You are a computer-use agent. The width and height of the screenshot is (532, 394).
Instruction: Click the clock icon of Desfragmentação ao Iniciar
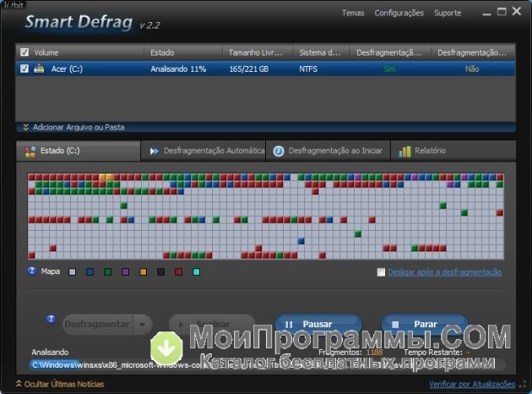279,151
